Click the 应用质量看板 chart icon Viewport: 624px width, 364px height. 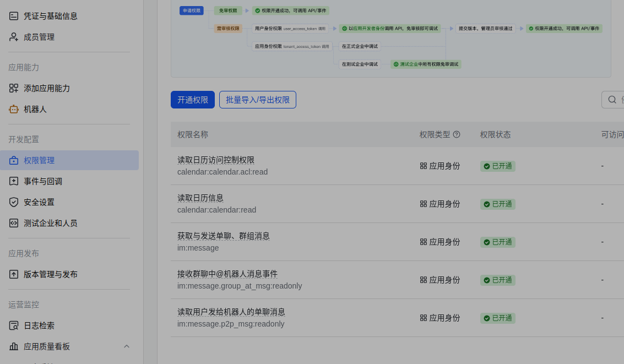click(14, 346)
